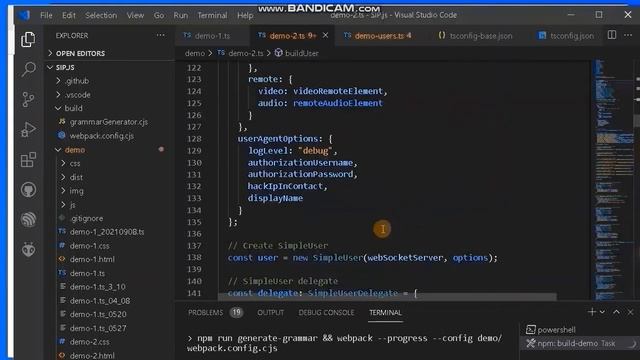Viewport: 640px width, 360px height.
Task: Click demo-2.ts in the breadcrumb
Action: tap(245, 53)
